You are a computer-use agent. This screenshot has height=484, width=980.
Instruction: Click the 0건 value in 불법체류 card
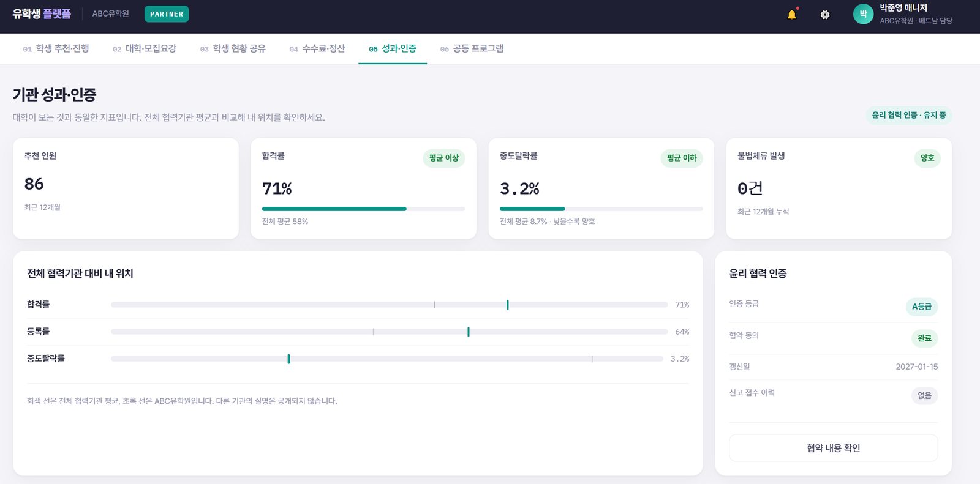[x=750, y=188]
